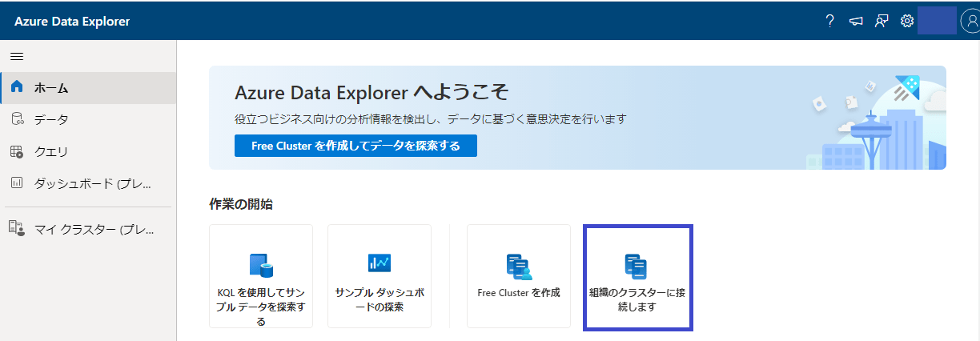This screenshot has height=341, width=980.
Task: Open the megaphone announcements icon
Action: [x=856, y=22]
